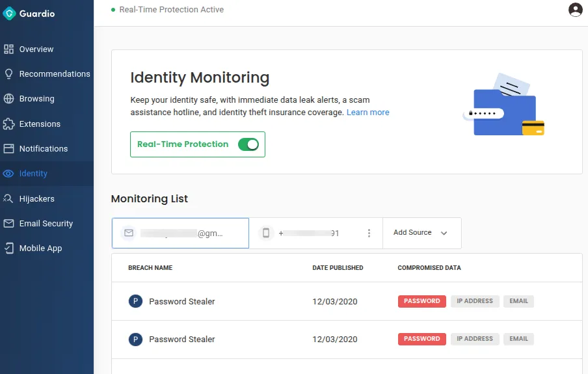This screenshot has width=588, height=374.
Task: Select Identity in sidebar
Action: pos(33,174)
